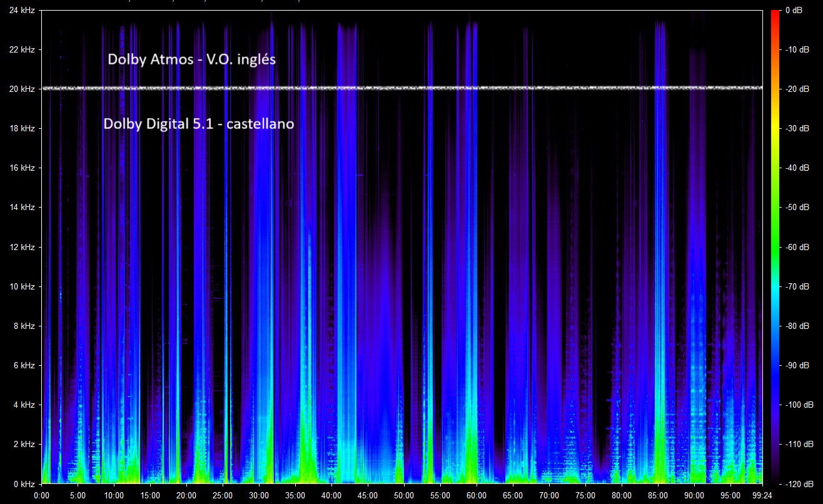823x504 pixels.
Task: Click the 15:00 time axis label
Action: (150, 495)
